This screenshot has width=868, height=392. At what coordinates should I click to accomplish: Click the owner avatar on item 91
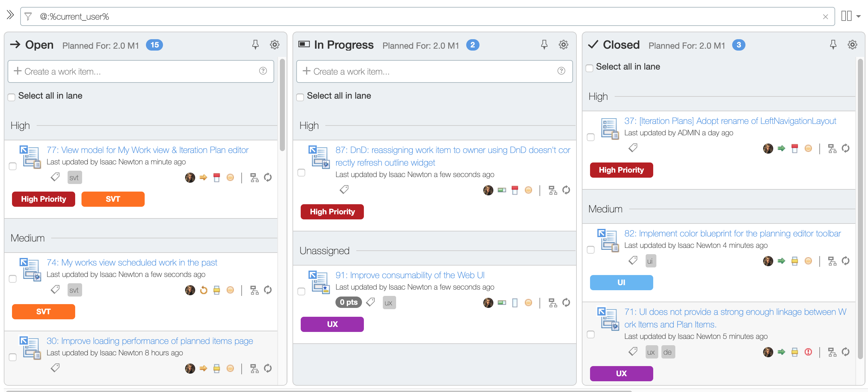click(x=488, y=303)
